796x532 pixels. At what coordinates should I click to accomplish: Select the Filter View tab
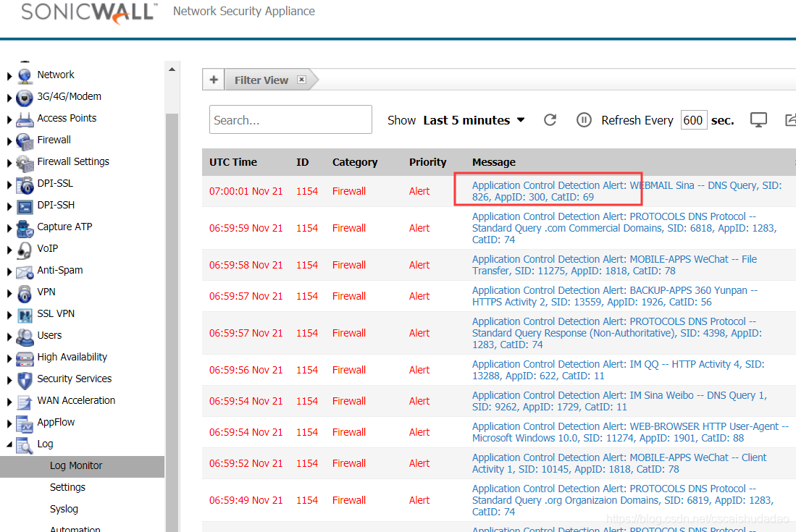[x=261, y=80]
